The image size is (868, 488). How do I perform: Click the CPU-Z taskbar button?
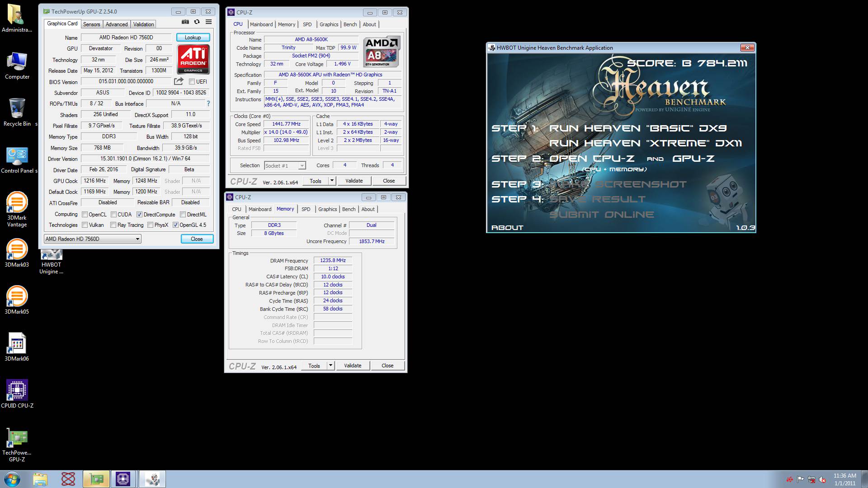point(123,479)
